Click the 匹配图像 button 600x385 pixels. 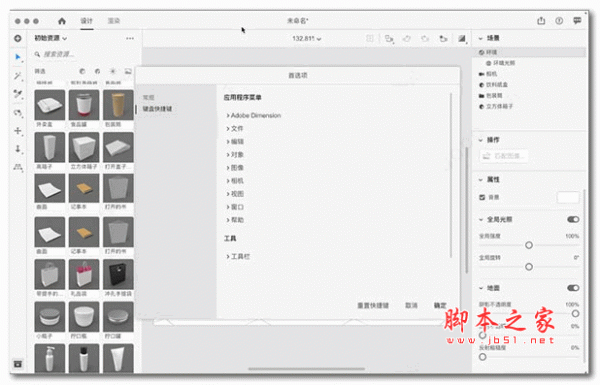tap(504, 156)
